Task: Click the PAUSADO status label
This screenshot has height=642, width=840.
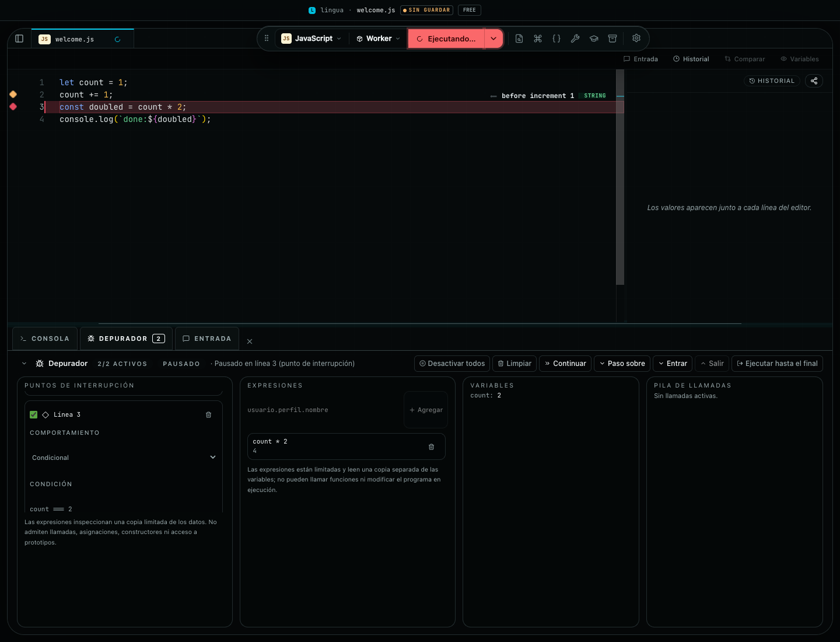Action: click(x=181, y=364)
